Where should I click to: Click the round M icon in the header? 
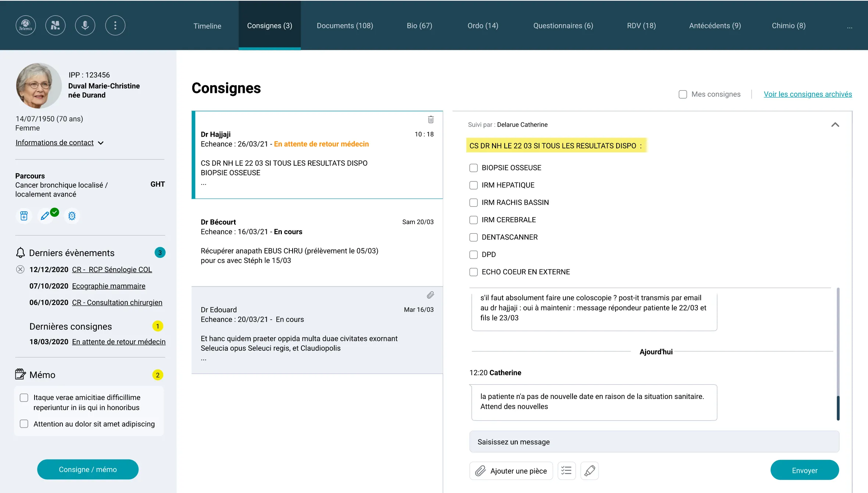(55, 25)
